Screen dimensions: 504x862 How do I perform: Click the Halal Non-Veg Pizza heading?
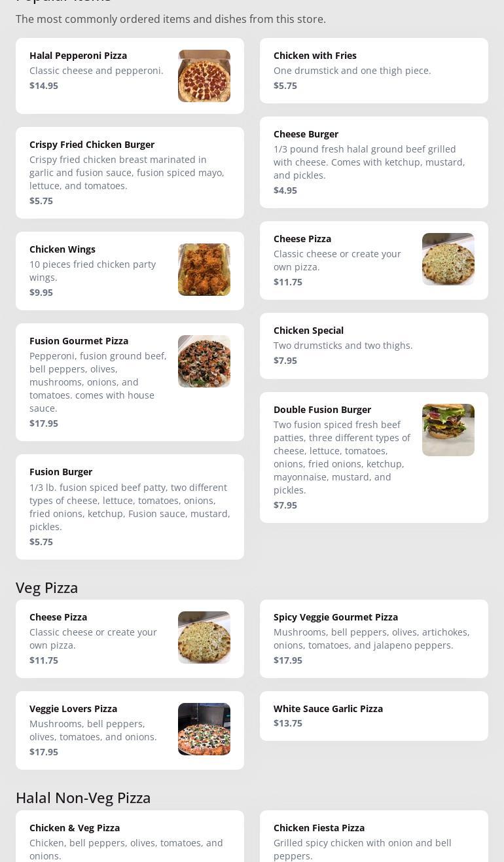coord(83,798)
